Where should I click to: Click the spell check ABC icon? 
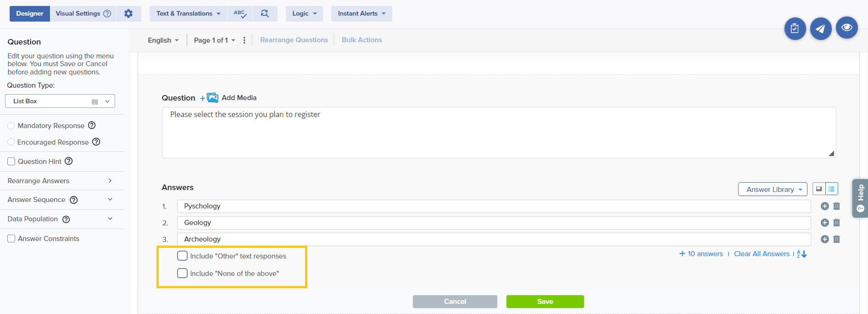pos(240,14)
